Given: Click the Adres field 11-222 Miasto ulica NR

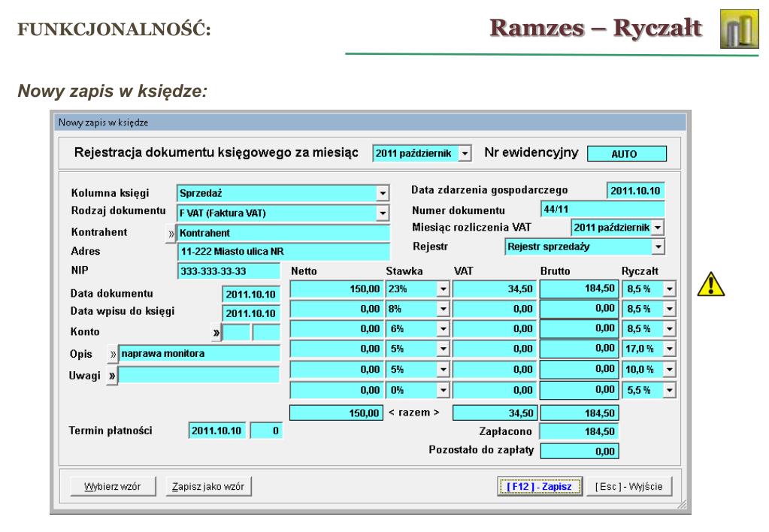Looking at the screenshot, I should (283, 252).
